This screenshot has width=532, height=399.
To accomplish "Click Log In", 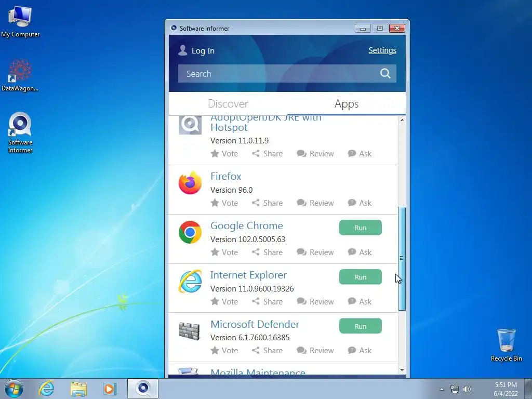I will [x=203, y=50].
